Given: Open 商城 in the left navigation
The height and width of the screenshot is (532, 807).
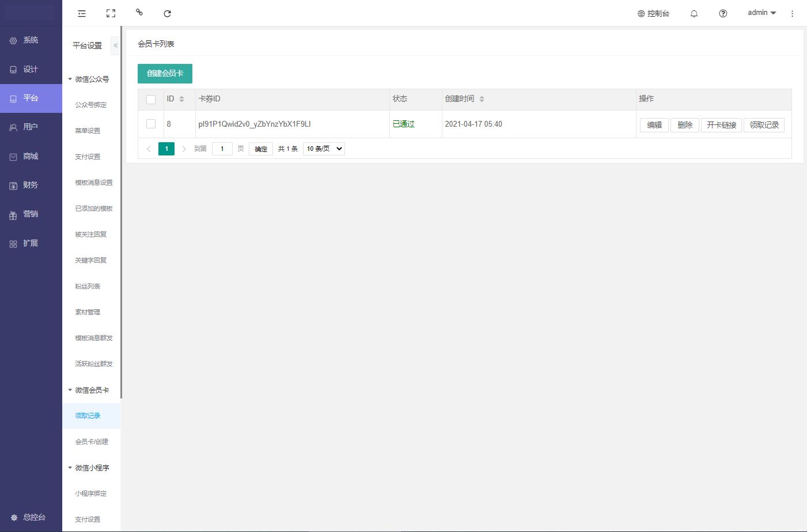Looking at the screenshot, I should (x=31, y=156).
